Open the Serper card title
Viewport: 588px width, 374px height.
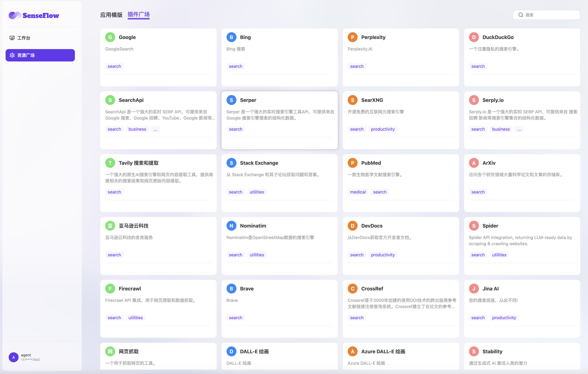(x=248, y=100)
